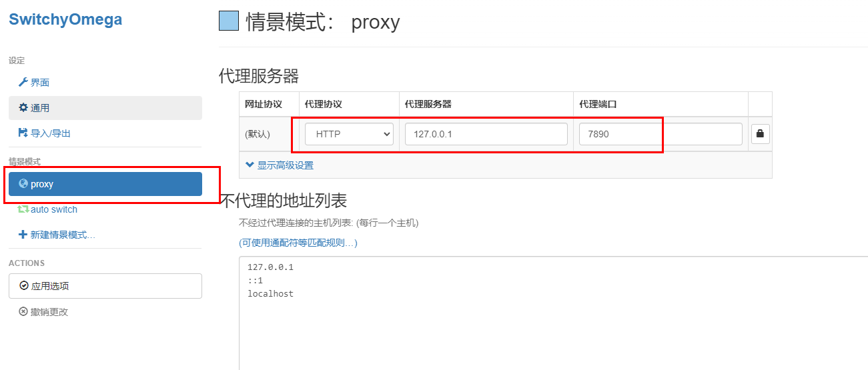Click the lock icon next to proxy port

tap(760, 134)
